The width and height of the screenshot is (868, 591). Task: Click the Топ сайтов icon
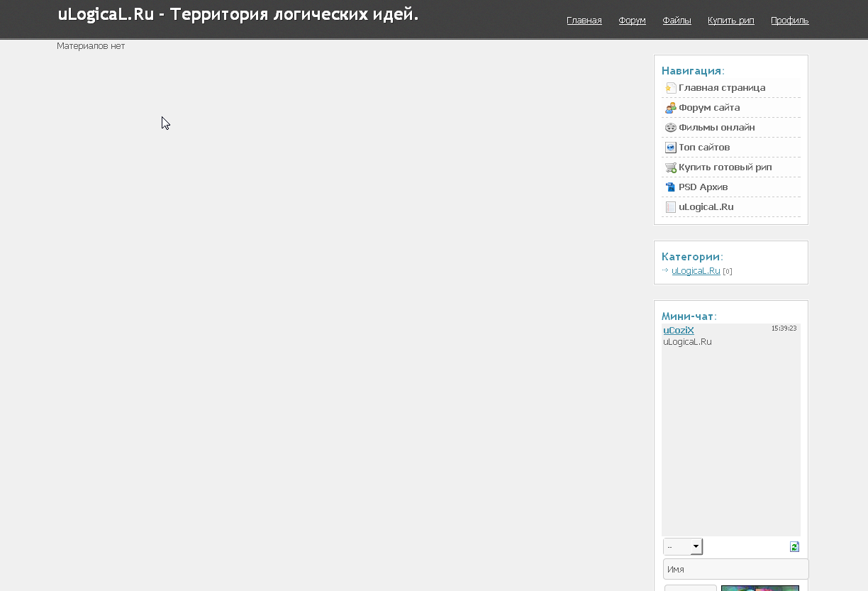[x=670, y=148]
